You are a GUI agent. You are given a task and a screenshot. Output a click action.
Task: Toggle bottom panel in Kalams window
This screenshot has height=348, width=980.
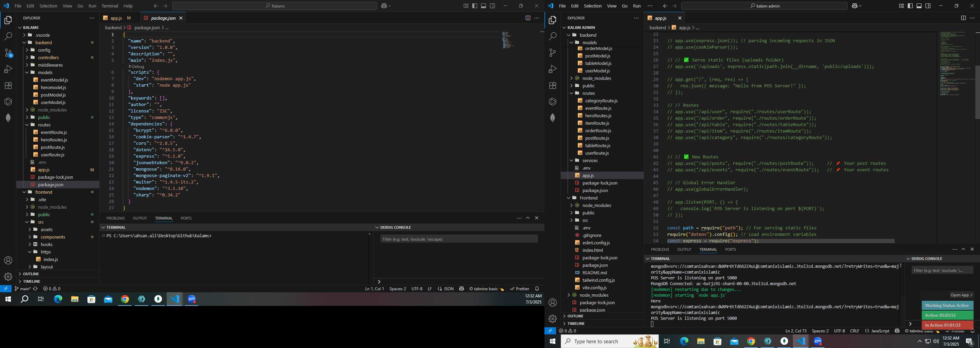(x=484, y=6)
